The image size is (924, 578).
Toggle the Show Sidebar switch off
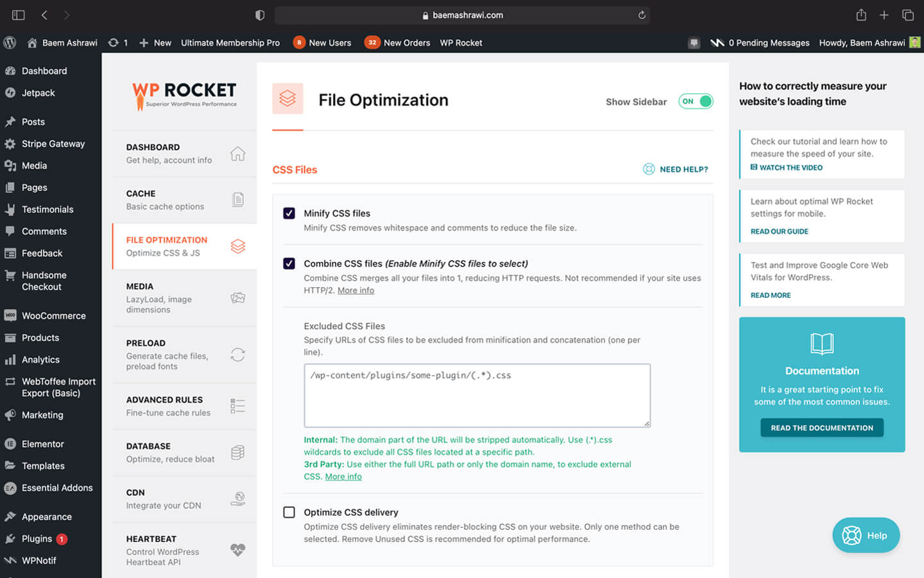[x=696, y=101]
